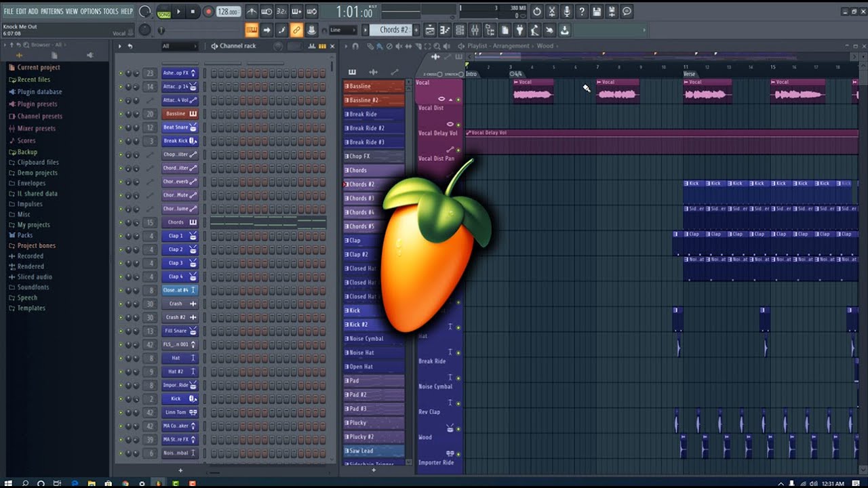The width and height of the screenshot is (868, 488).
Task: Open the plugin picker plug icon
Action: click(520, 30)
